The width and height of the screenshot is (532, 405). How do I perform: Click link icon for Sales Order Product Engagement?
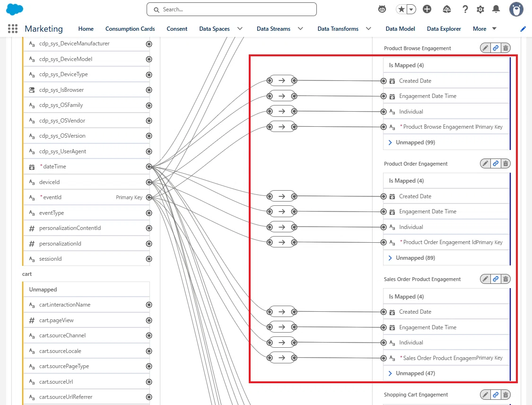click(x=496, y=279)
